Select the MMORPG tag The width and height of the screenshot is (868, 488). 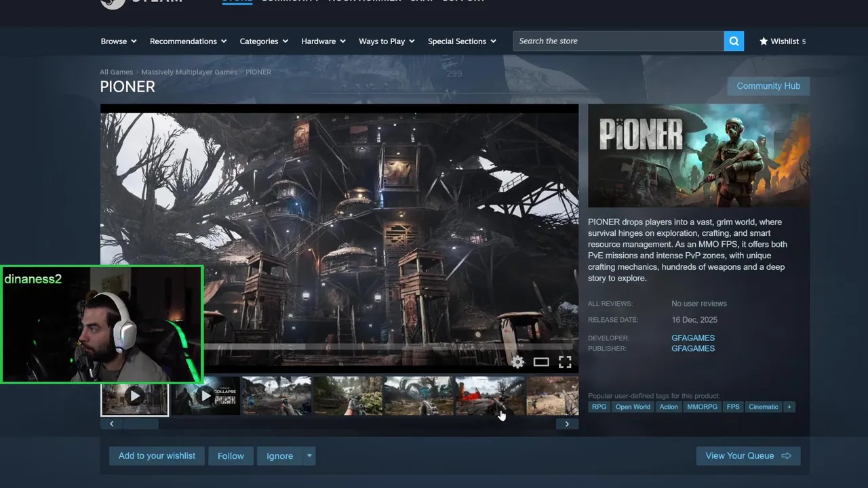click(x=703, y=407)
